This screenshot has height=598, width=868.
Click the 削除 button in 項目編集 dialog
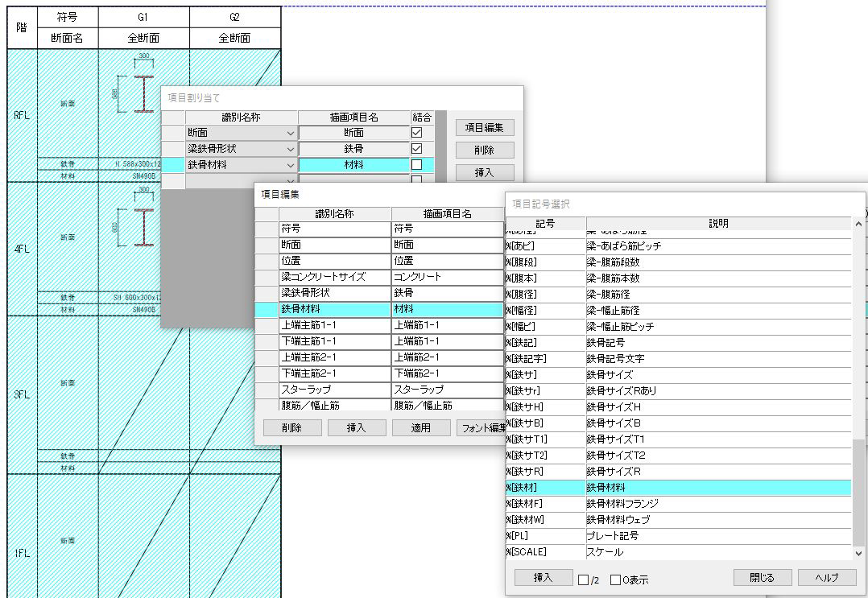pos(291,427)
